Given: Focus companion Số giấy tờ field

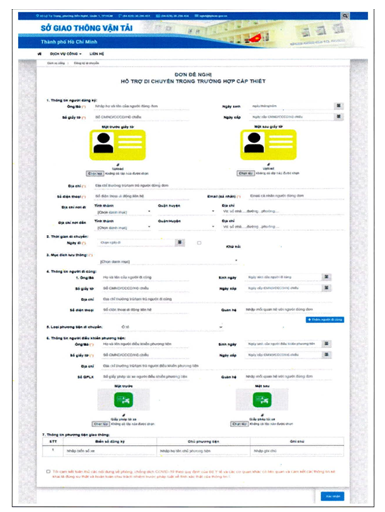Looking at the screenshot, I should [145, 288].
